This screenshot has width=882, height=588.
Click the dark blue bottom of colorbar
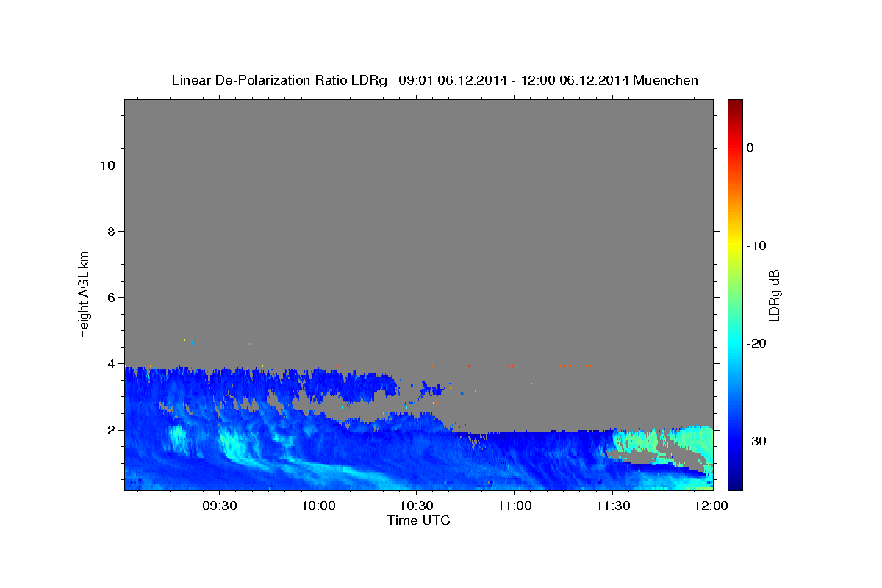tap(735, 484)
